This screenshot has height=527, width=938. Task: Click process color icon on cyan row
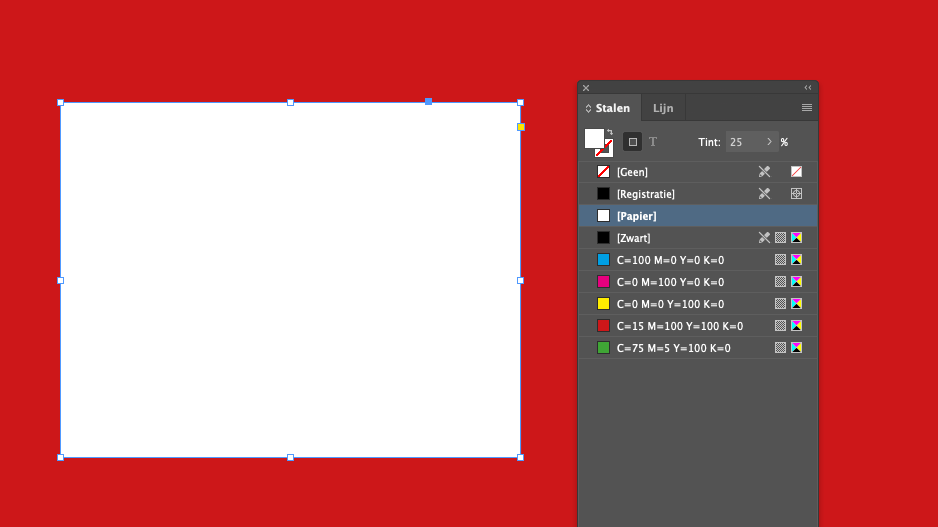click(x=780, y=260)
